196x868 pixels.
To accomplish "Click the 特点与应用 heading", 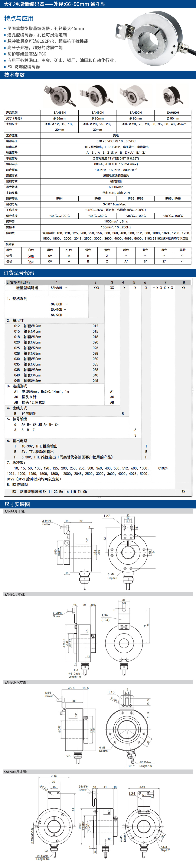I will pyautogui.click(x=19, y=19).
